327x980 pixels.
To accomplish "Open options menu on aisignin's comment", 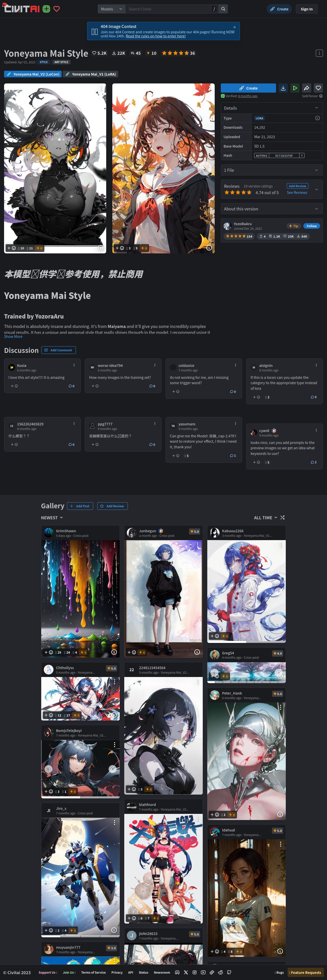I will 316,365.
